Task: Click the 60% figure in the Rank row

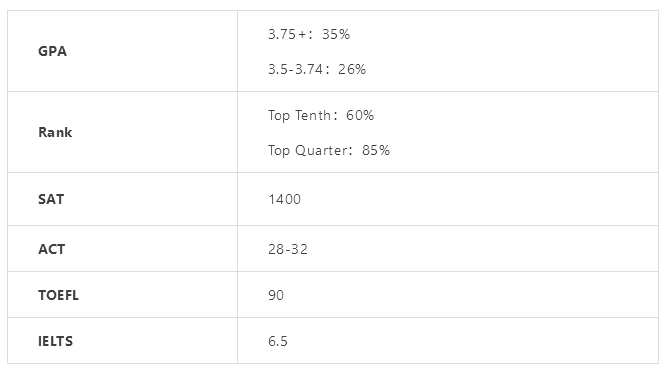Action: pyautogui.click(x=360, y=115)
